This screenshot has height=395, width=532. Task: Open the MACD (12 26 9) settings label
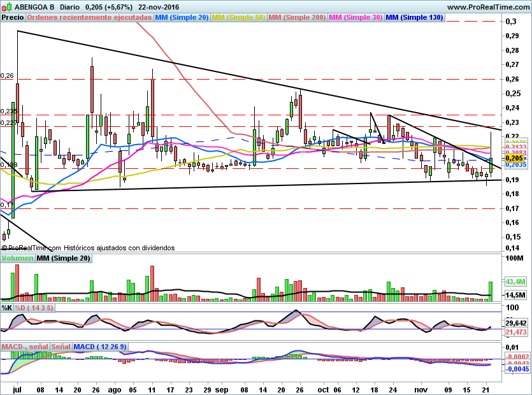coord(101,347)
